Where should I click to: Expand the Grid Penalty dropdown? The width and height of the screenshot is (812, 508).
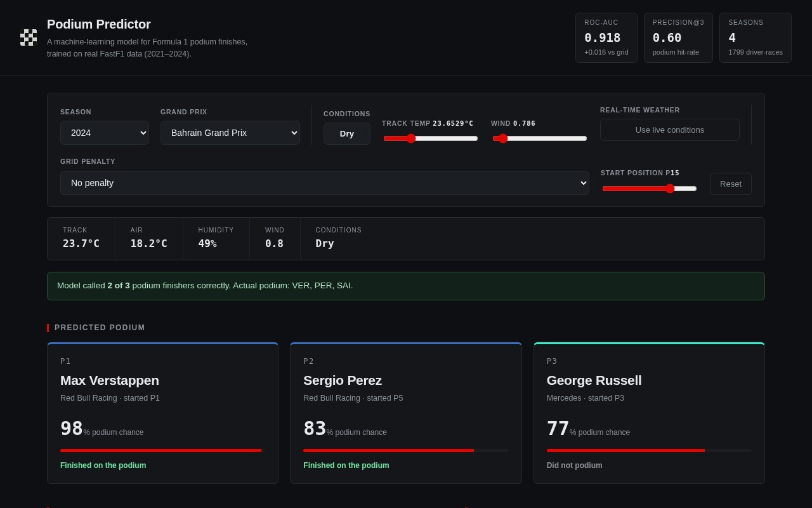(325, 183)
